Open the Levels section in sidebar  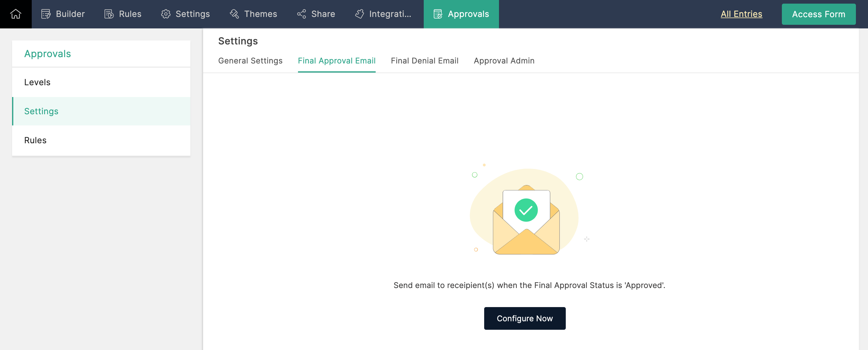pos(101,82)
